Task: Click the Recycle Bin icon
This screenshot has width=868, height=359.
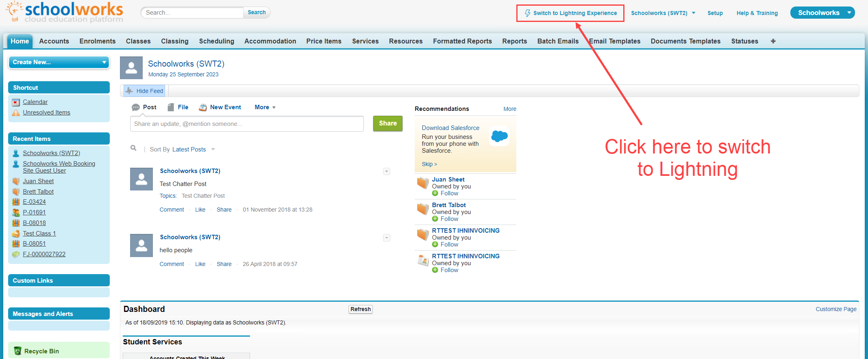Action: pos(17,351)
